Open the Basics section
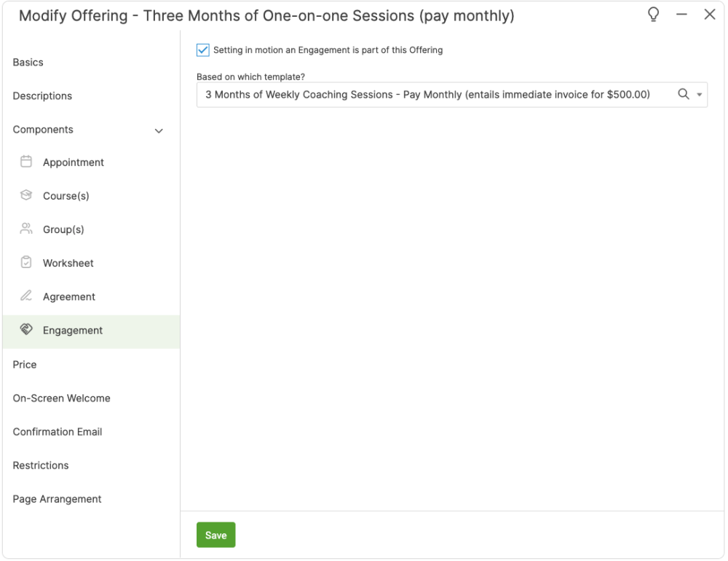This screenshot has height=561, width=728. (x=28, y=63)
